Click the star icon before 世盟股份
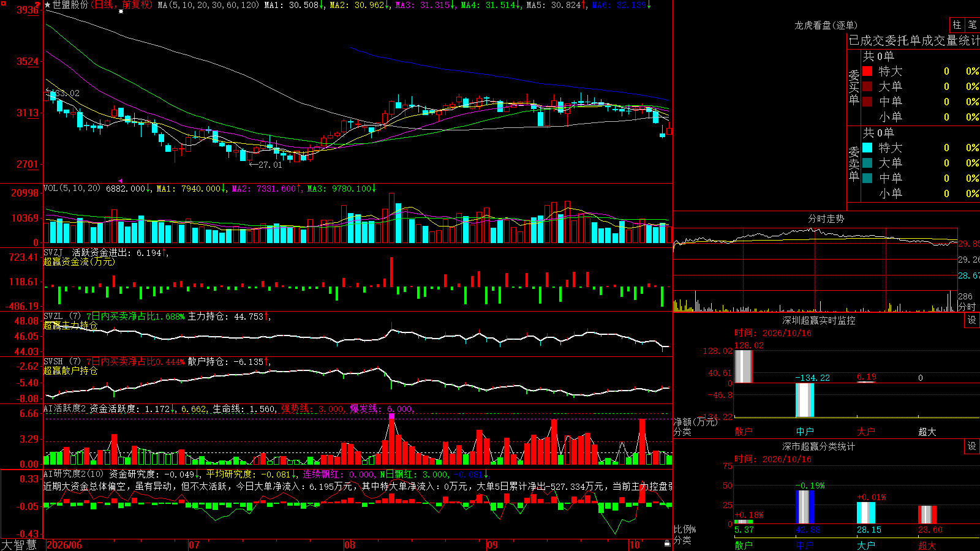This screenshot has width=980, height=551. coord(48,5)
